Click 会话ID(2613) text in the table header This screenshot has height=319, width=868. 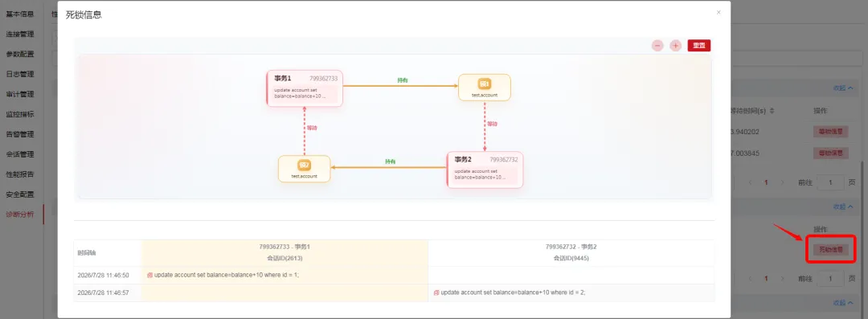[x=285, y=258]
